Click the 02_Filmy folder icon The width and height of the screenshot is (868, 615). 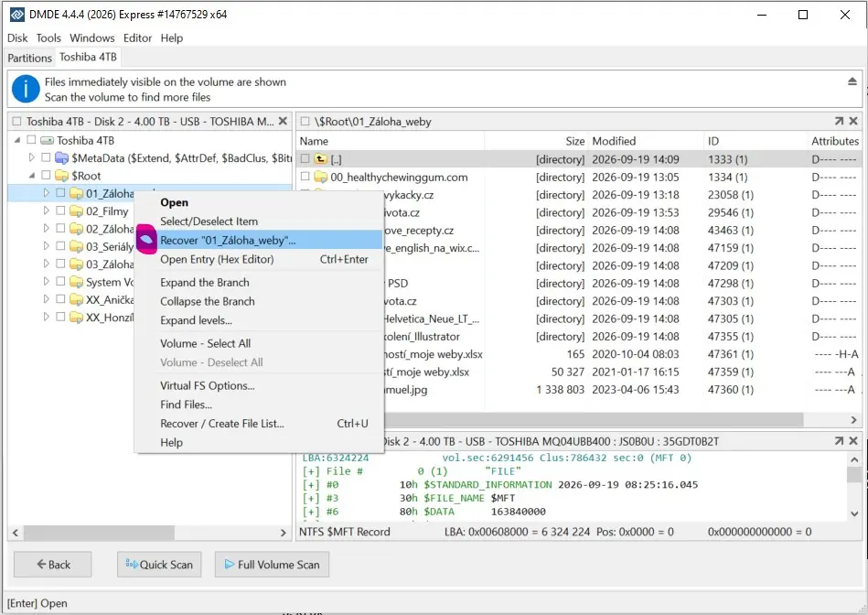coord(77,211)
